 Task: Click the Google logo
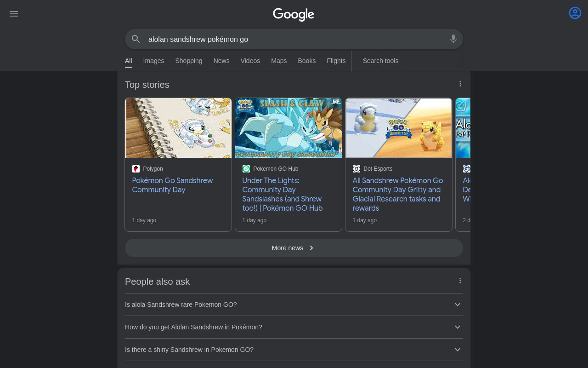294,15
